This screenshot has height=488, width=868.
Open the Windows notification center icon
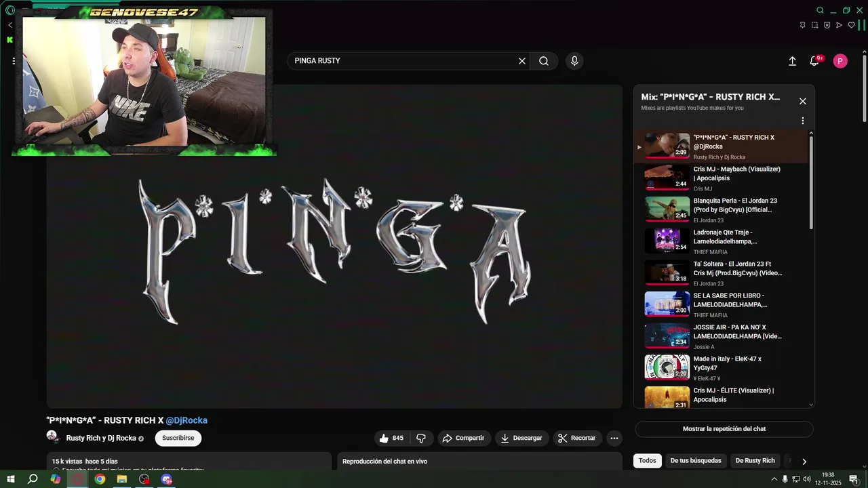(854, 479)
